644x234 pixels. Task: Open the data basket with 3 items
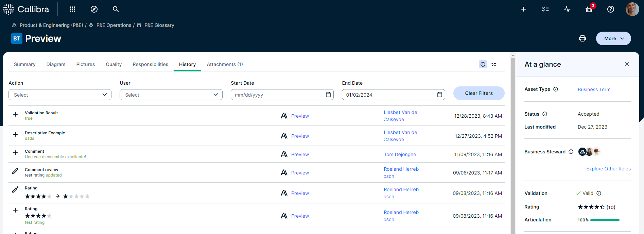(x=589, y=9)
